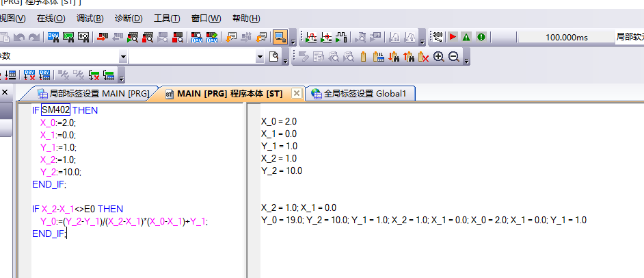The image size is (644, 278).
Task: Close the MAIN [PRG] 程序本体 tab
Action: (x=296, y=93)
